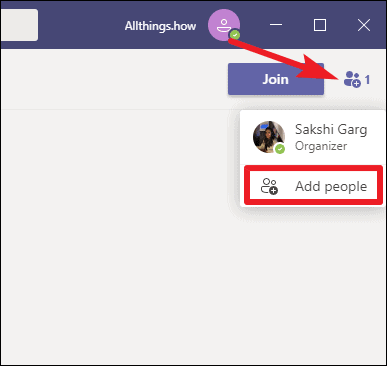Open the profile avatar in the title bar
The width and height of the screenshot is (387, 366).
224,25
